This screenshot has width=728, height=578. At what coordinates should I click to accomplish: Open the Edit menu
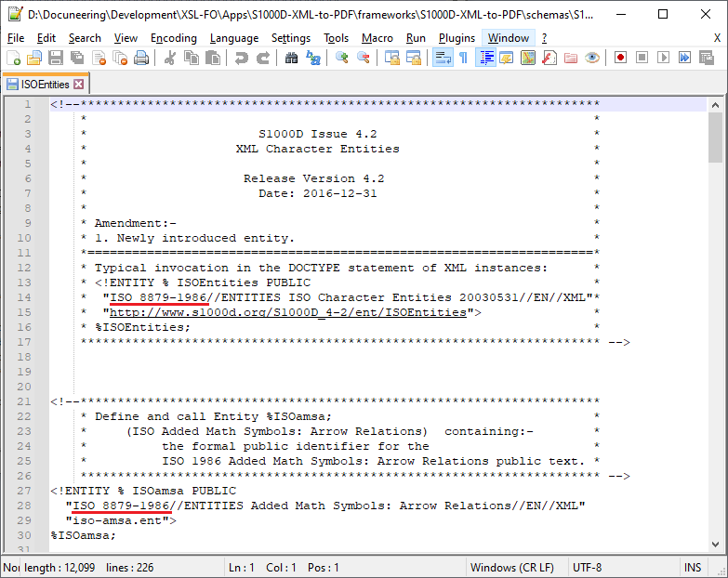coord(46,38)
